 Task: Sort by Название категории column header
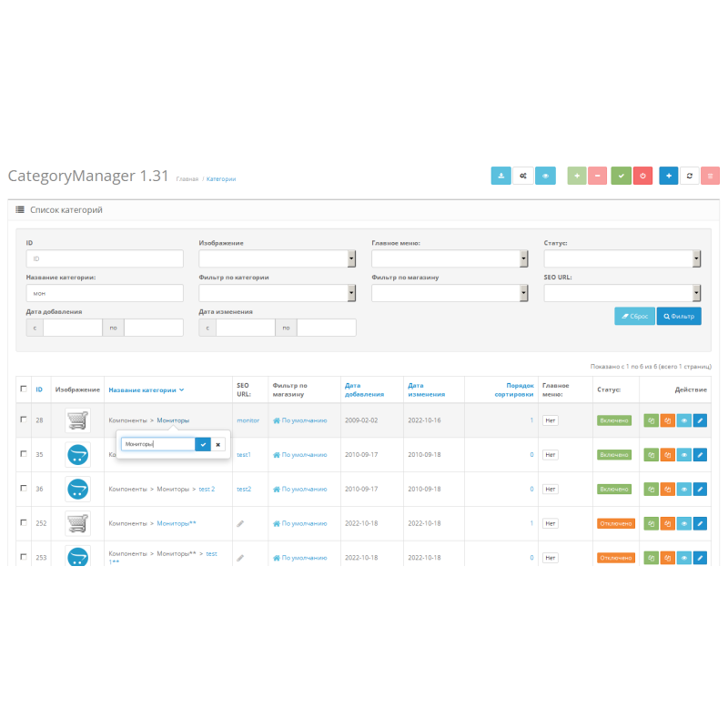pyautogui.click(x=143, y=389)
